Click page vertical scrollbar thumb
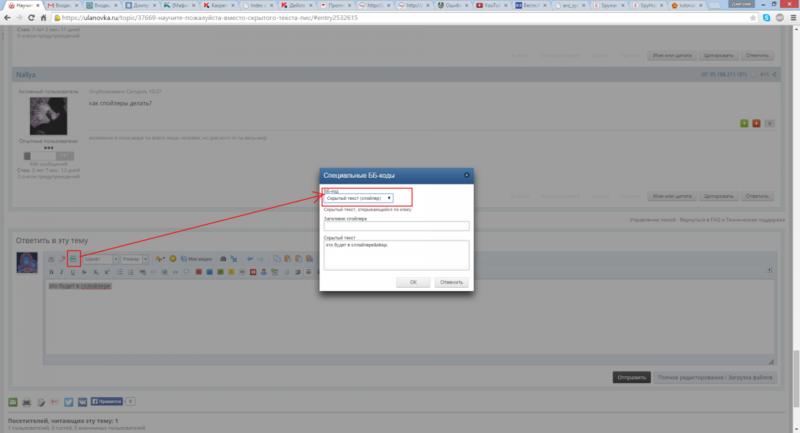The image size is (800, 433). pos(796,378)
